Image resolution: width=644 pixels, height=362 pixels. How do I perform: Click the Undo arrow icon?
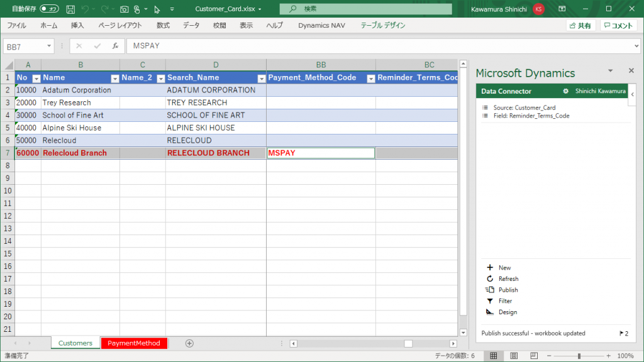point(85,9)
